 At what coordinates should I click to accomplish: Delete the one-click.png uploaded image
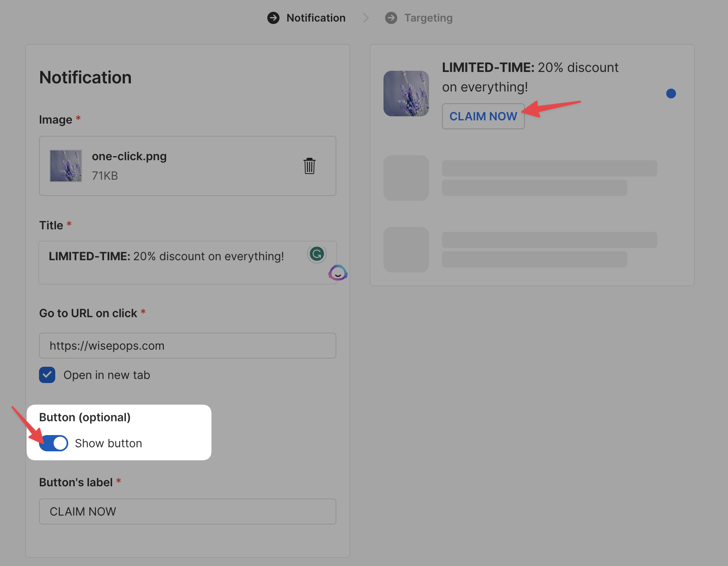point(309,166)
